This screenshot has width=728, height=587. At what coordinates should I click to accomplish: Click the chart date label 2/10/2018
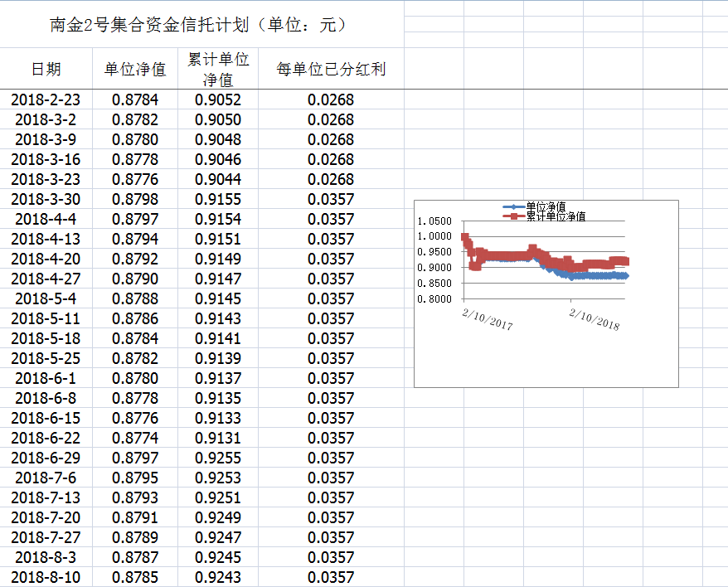(595, 319)
